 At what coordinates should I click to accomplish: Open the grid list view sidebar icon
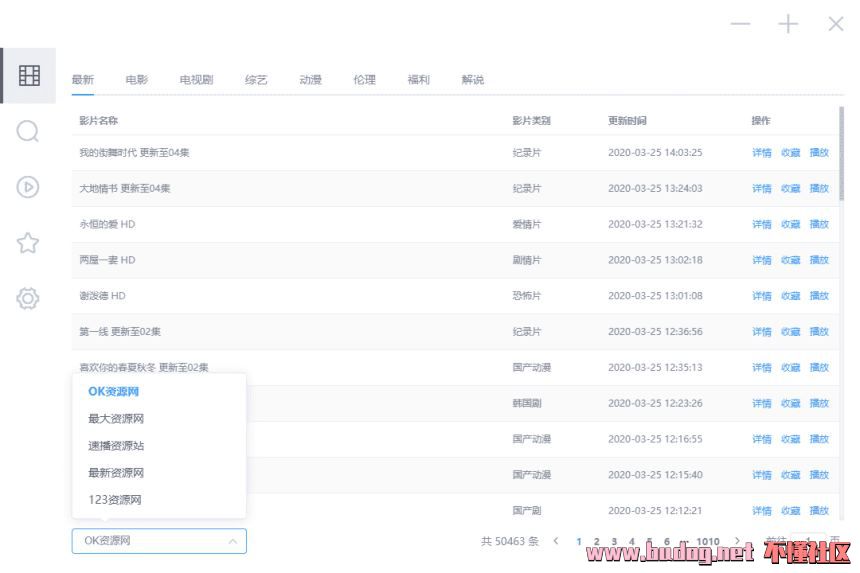point(29,75)
